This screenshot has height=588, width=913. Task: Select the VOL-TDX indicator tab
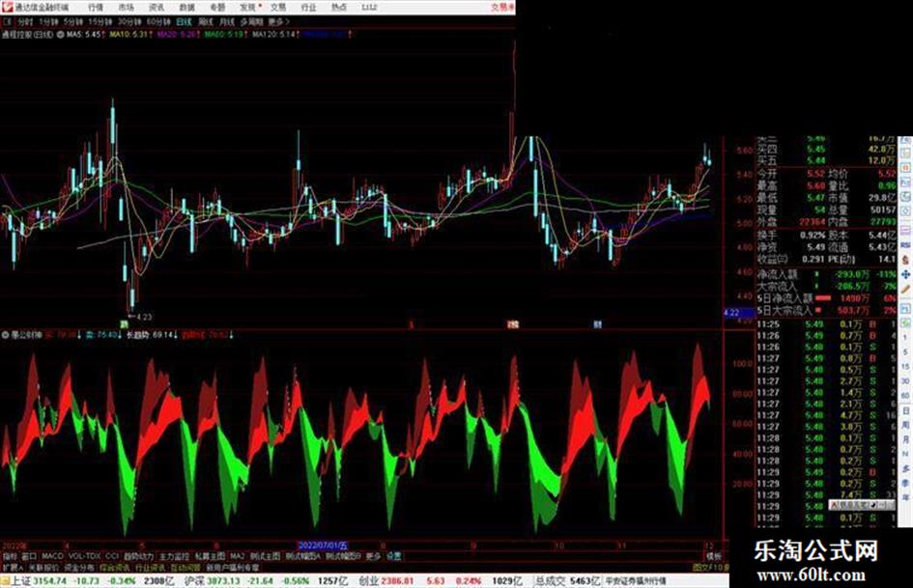pos(84,556)
